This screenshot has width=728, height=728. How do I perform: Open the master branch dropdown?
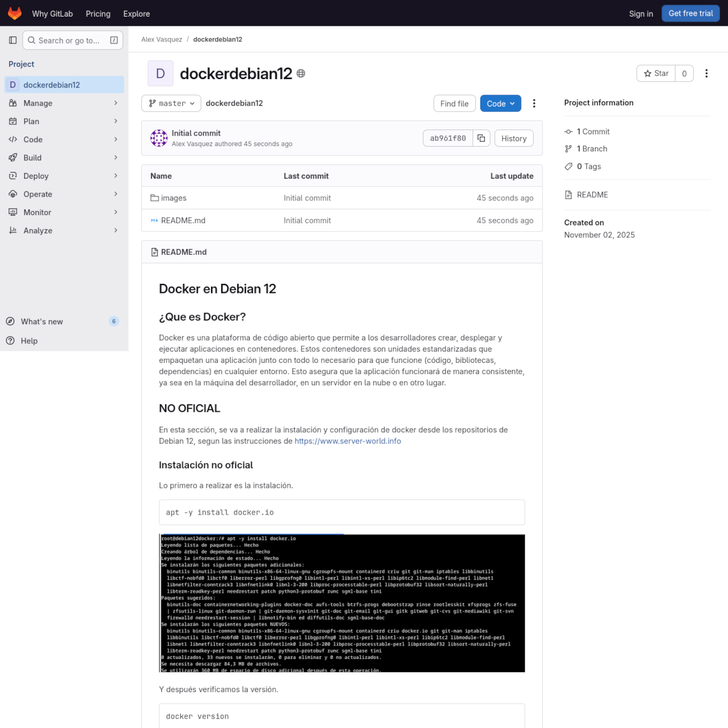[171, 104]
